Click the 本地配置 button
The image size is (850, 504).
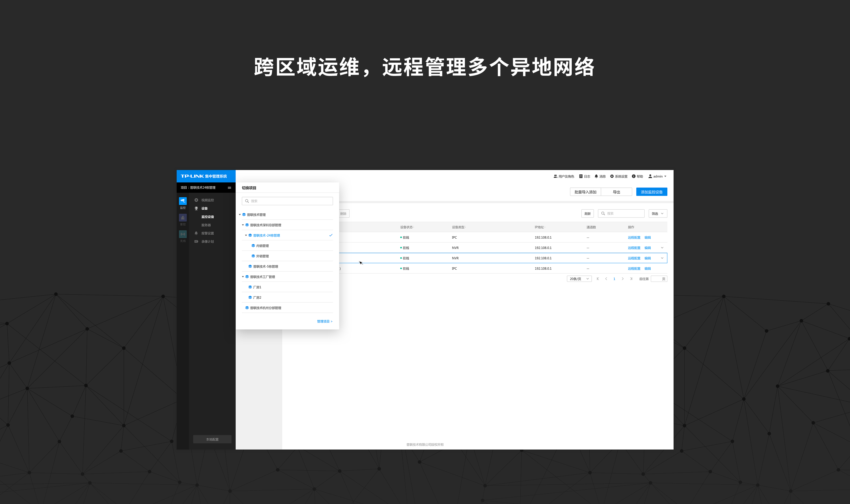[x=212, y=439]
